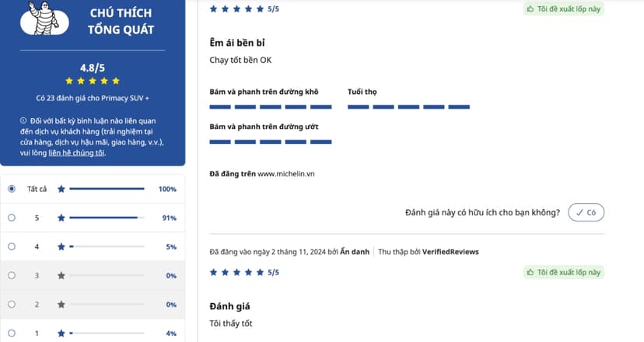The width and height of the screenshot is (644, 342).
Task: Click the thumbs-up icon in the lower recommendation badge
Action: coord(530,272)
